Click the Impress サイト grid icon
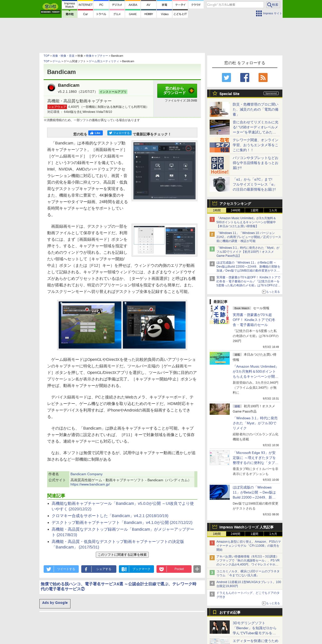The image size is (322, 644). coord(259,14)
